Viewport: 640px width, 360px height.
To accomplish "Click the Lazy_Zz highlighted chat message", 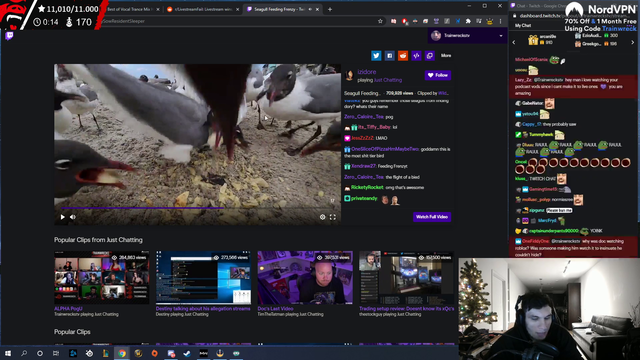I will (x=573, y=87).
